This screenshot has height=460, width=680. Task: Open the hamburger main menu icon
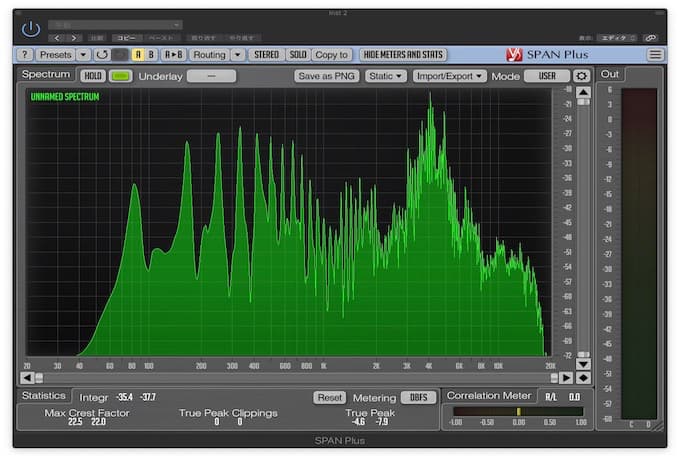pyautogui.click(x=655, y=55)
